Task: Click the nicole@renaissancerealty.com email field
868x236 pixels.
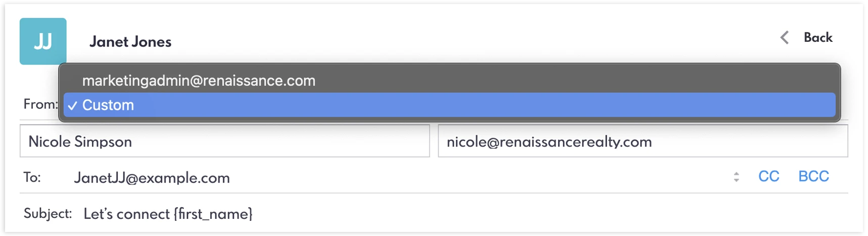Action: [642, 141]
